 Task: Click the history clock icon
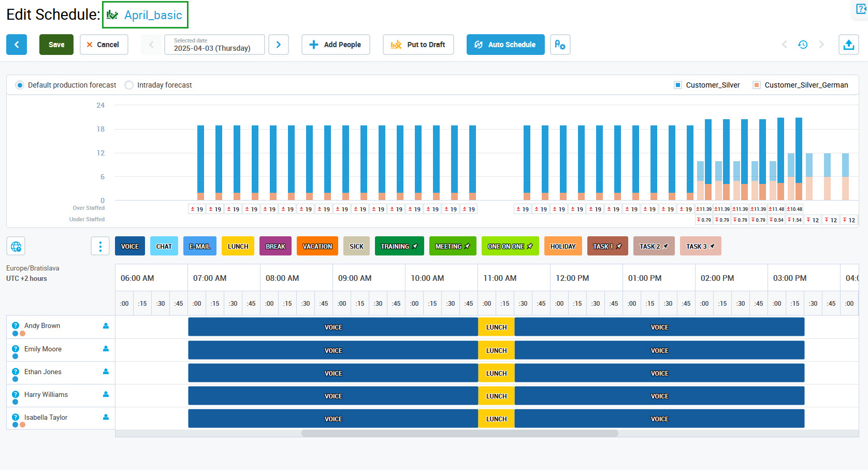pyautogui.click(x=803, y=45)
